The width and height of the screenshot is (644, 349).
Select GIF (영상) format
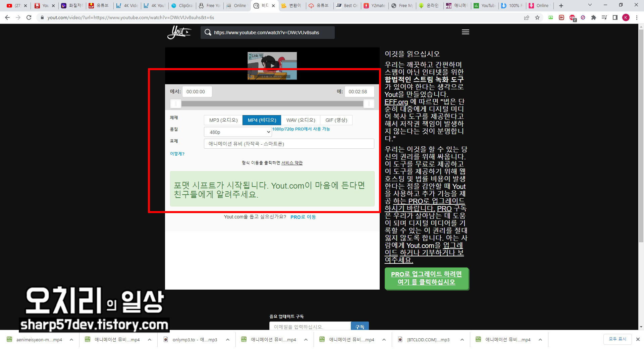click(336, 120)
